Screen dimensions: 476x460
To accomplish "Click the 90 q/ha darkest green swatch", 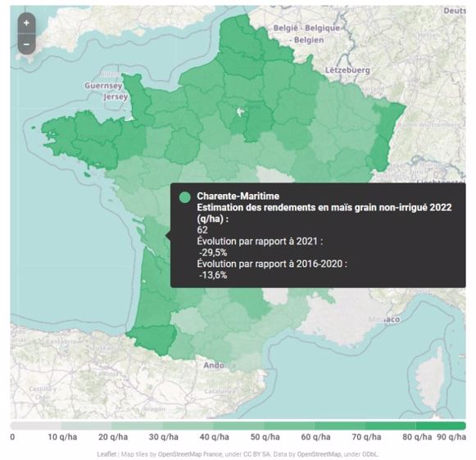I will click(x=441, y=426).
